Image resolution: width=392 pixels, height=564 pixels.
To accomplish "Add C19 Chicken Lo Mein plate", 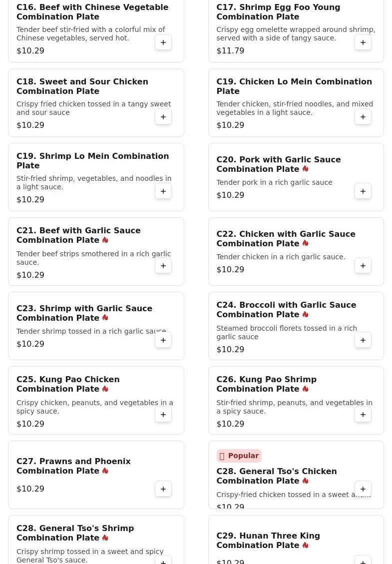I will coord(363,117).
